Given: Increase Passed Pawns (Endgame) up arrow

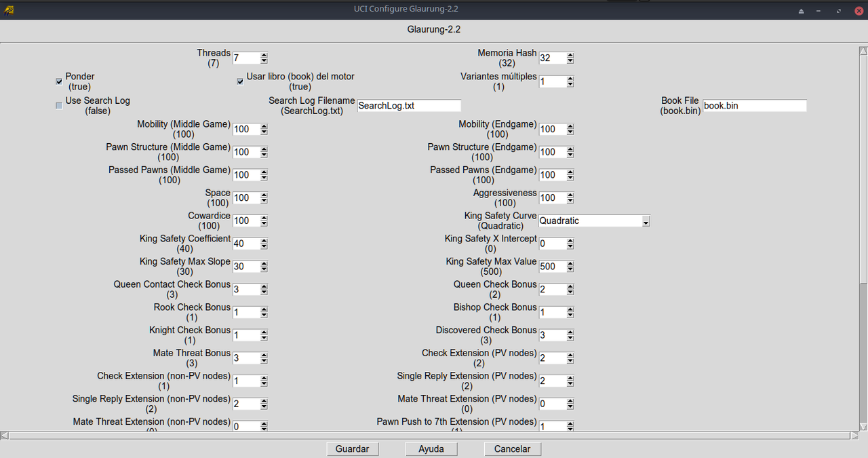Looking at the screenshot, I should [570, 172].
